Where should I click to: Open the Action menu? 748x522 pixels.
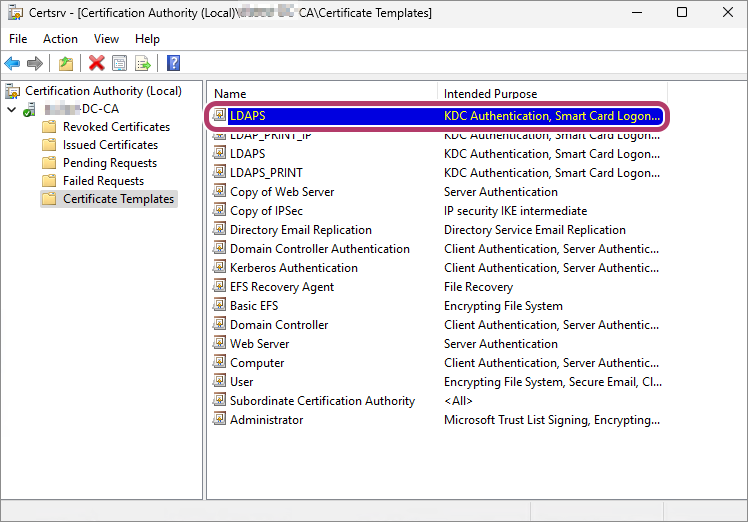[60, 38]
